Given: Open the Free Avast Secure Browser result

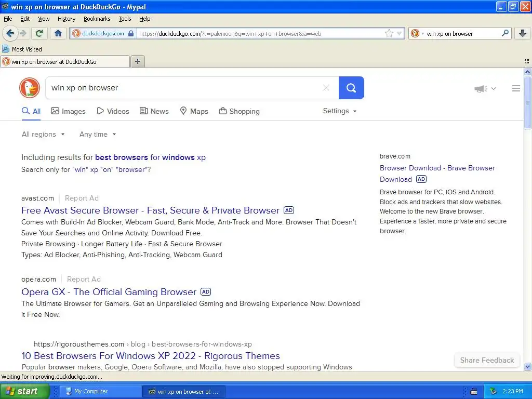Looking at the screenshot, I should [x=150, y=210].
